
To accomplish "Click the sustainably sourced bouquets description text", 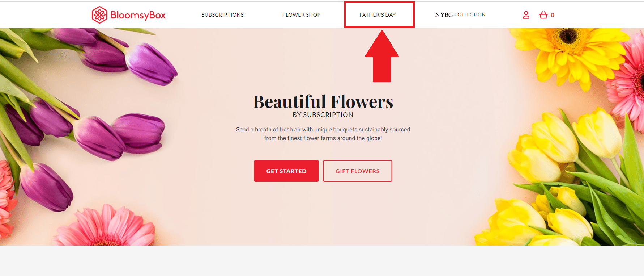I will click(x=323, y=134).
